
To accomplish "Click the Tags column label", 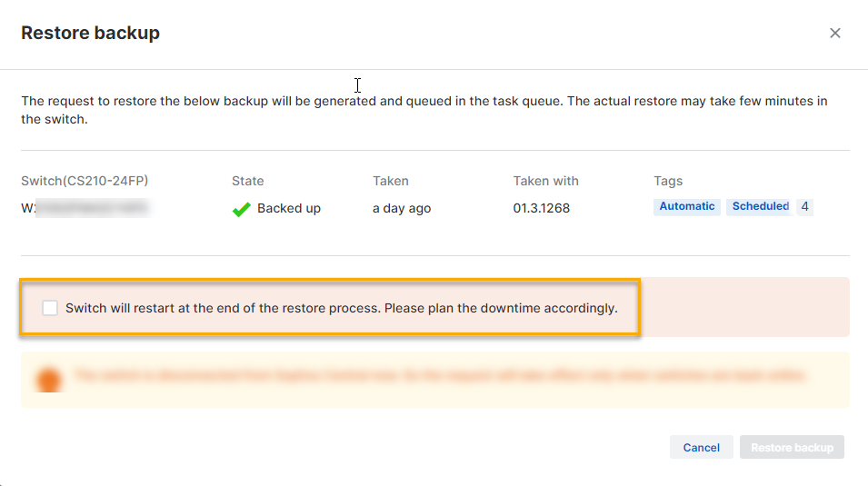I will pos(668,181).
